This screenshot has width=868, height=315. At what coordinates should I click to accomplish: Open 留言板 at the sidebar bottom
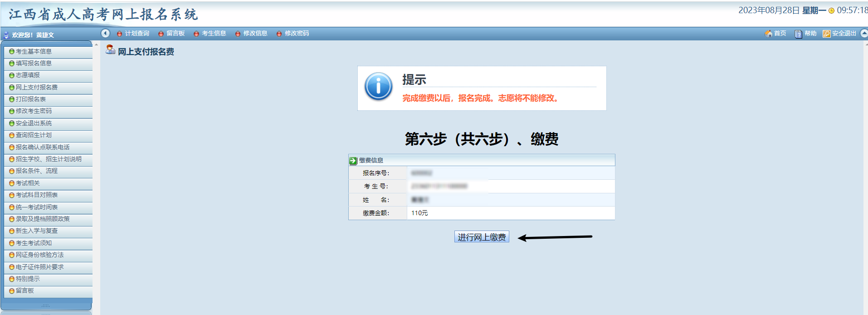[24, 290]
